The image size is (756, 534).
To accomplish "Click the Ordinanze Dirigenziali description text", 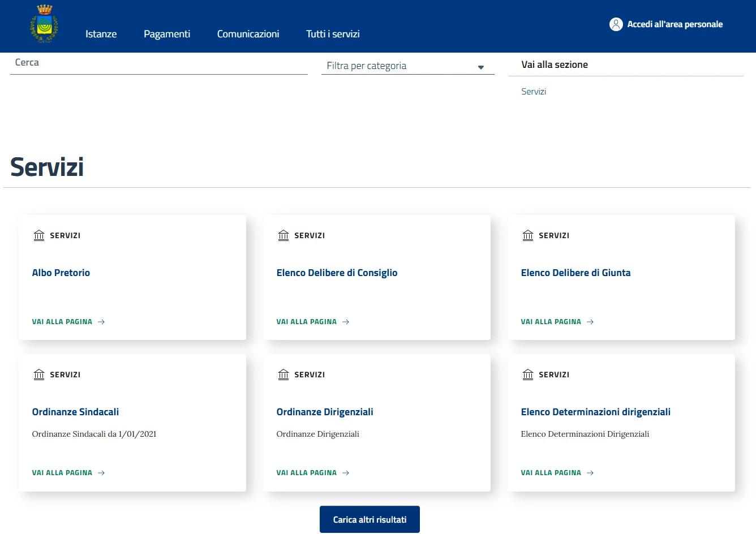I will pos(317,434).
